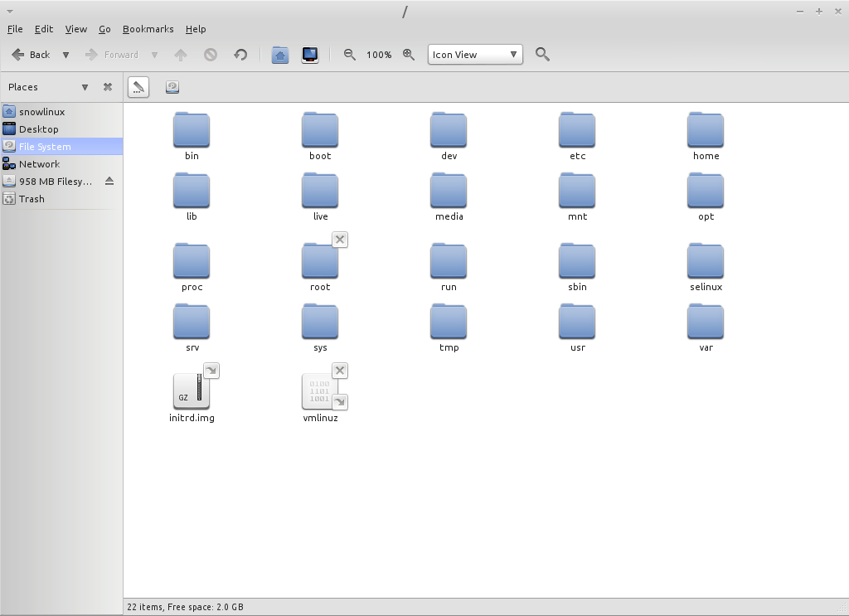
Task: Open the Help menu
Action: (x=196, y=29)
